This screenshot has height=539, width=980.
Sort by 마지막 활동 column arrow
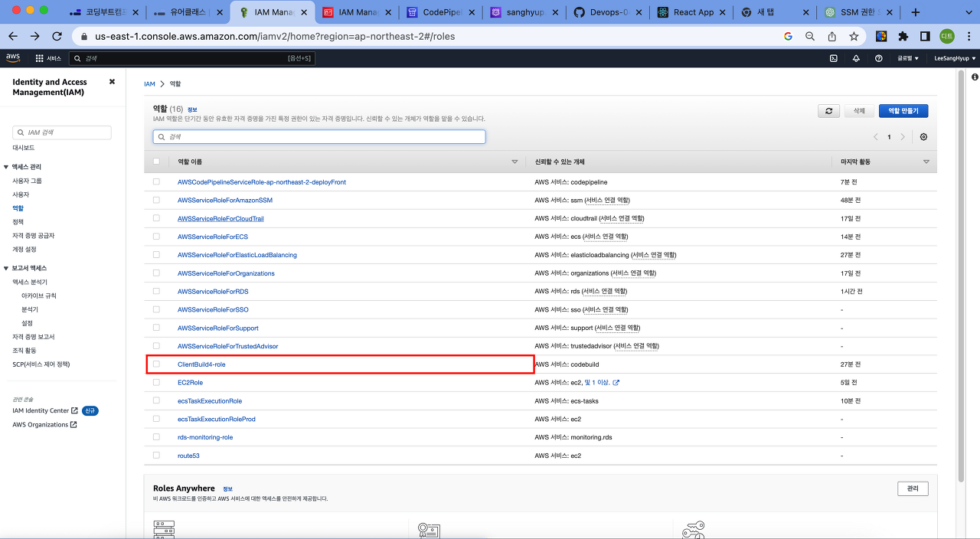(x=926, y=162)
